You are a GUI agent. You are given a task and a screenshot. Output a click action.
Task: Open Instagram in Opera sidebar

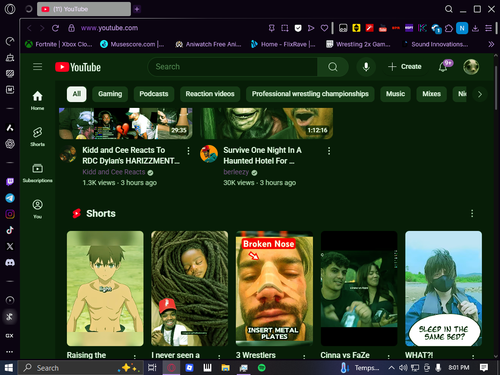coord(10,214)
